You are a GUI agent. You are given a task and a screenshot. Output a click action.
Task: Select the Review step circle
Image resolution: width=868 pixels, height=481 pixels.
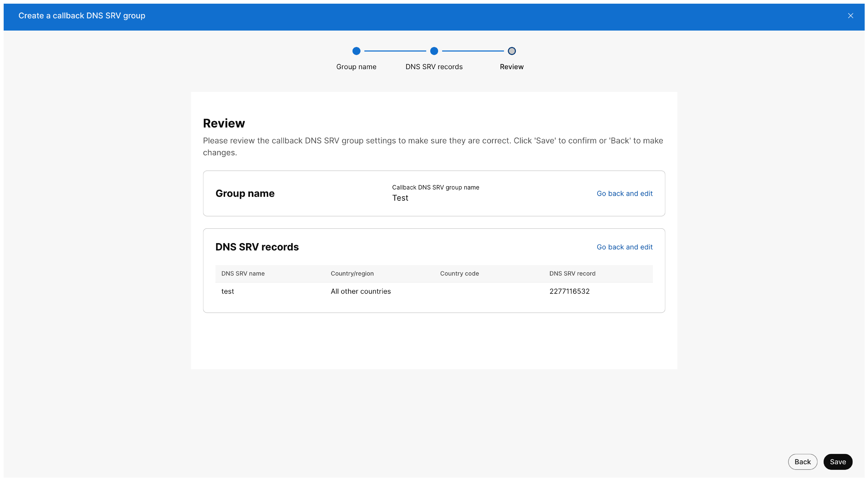(x=512, y=51)
